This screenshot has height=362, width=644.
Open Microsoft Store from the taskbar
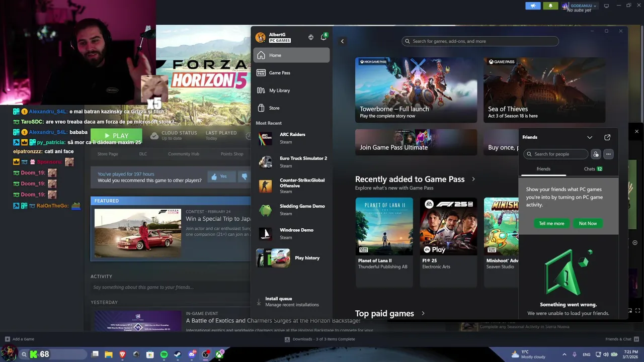pos(150,354)
